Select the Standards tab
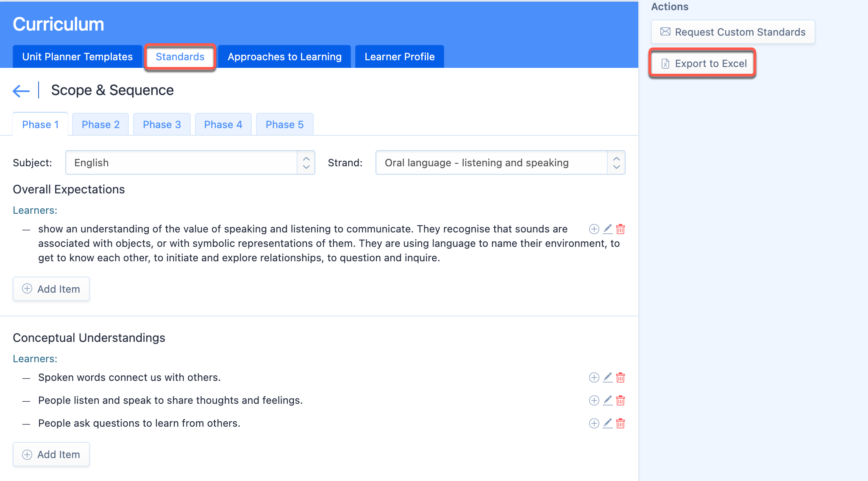The height and width of the screenshot is (481, 868). (180, 56)
